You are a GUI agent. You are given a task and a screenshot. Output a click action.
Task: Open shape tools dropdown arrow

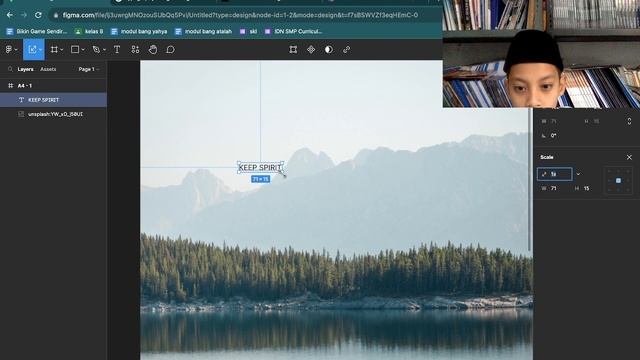pos(83,50)
